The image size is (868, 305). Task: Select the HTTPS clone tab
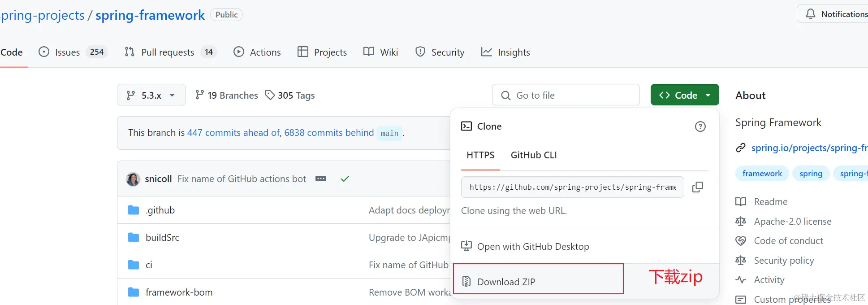pyautogui.click(x=480, y=155)
